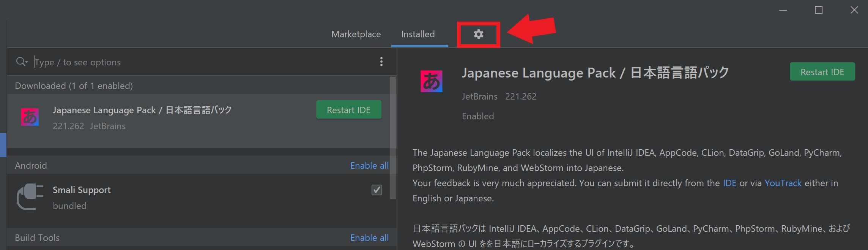Click large Japanese Language Pack icon in details

point(431,81)
